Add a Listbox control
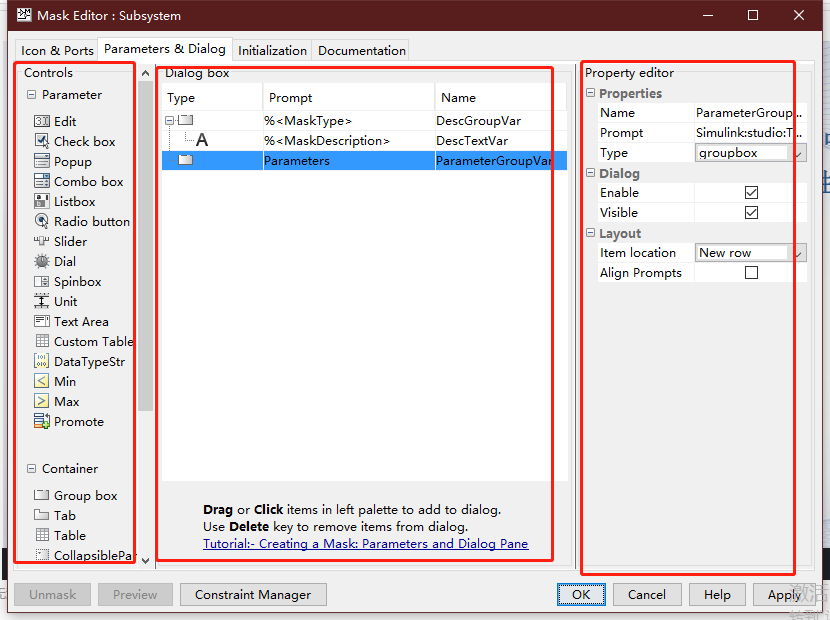Image resolution: width=830 pixels, height=620 pixels. coord(65,202)
